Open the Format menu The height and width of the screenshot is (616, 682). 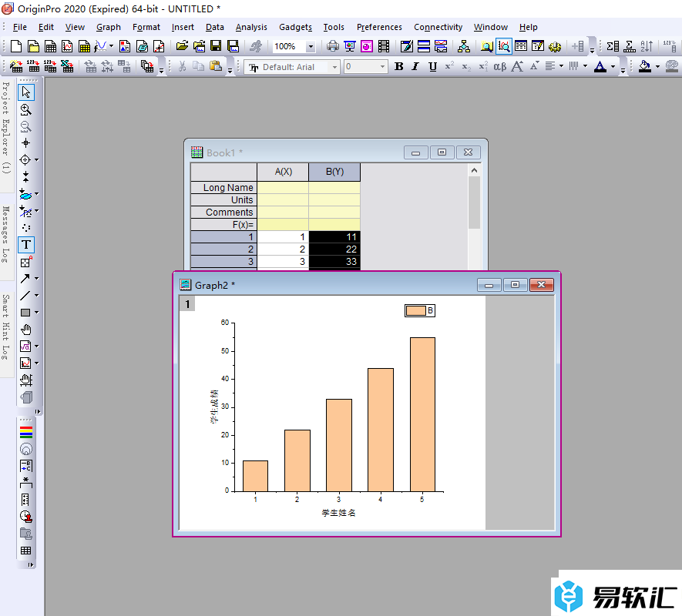point(146,27)
